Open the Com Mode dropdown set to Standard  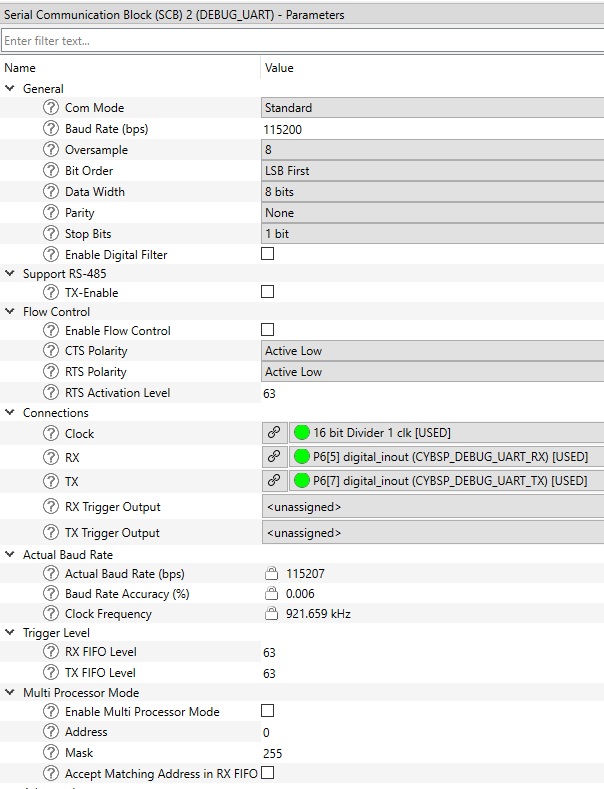pos(430,108)
